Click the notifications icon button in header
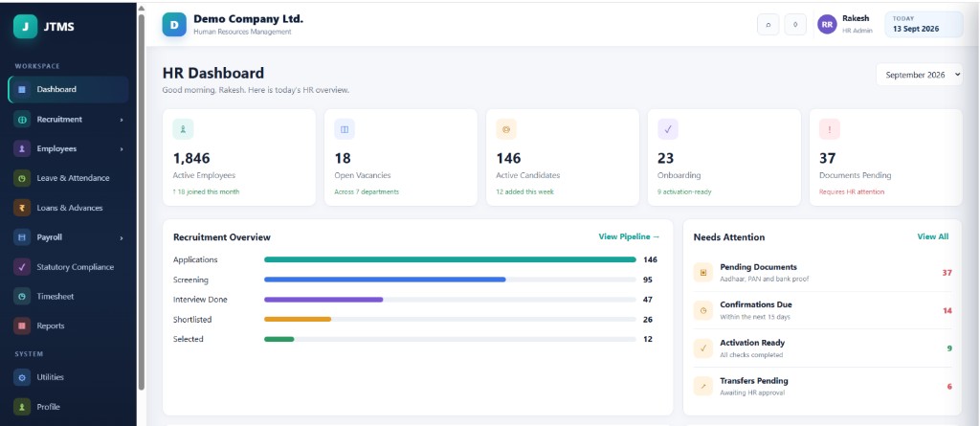Viewport: 980px width, 426px height. tap(795, 24)
